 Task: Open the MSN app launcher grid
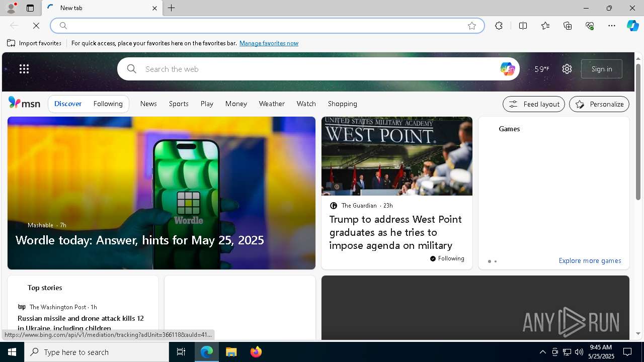pos(24,69)
